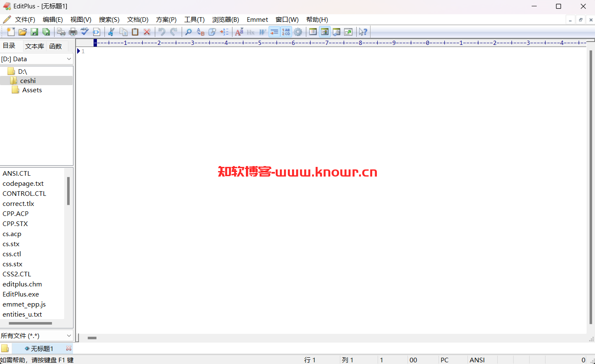Open the 窗口(W) menu

(x=287, y=20)
